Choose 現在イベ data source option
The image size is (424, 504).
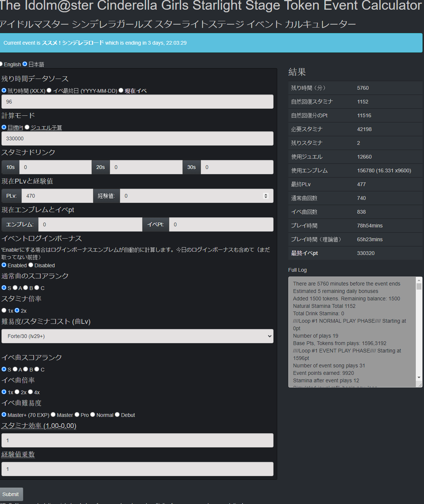(121, 90)
